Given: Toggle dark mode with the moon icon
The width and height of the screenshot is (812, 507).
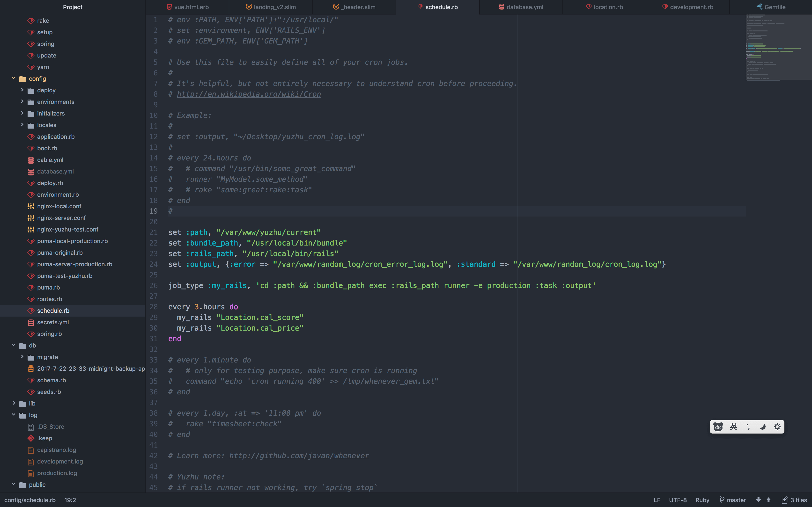Looking at the screenshot, I should (762, 427).
